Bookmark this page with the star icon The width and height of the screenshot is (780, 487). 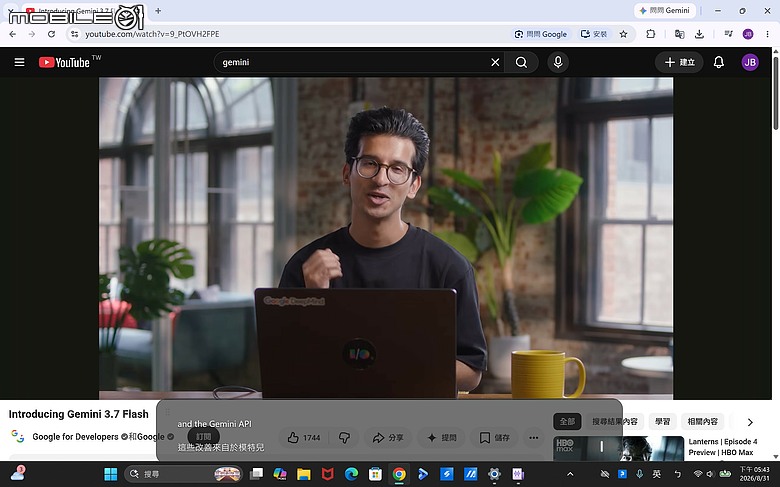(x=623, y=34)
